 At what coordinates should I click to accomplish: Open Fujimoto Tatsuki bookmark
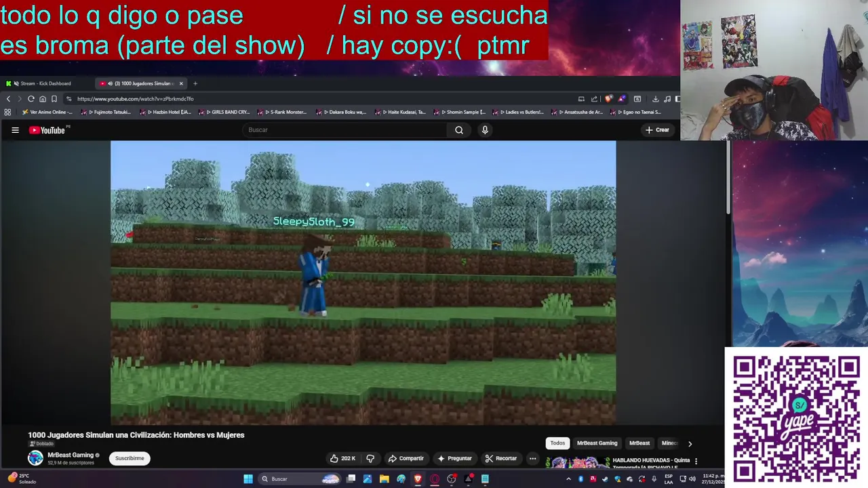pos(107,113)
